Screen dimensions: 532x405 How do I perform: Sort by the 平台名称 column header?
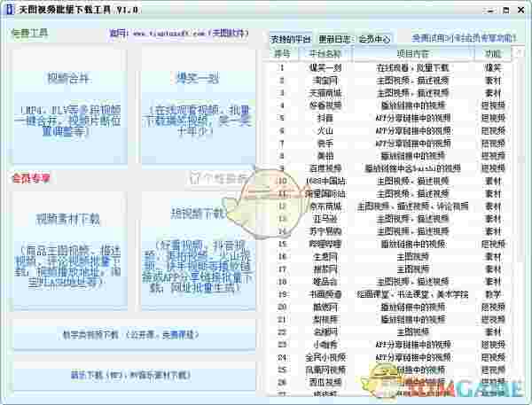click(325, 53)
